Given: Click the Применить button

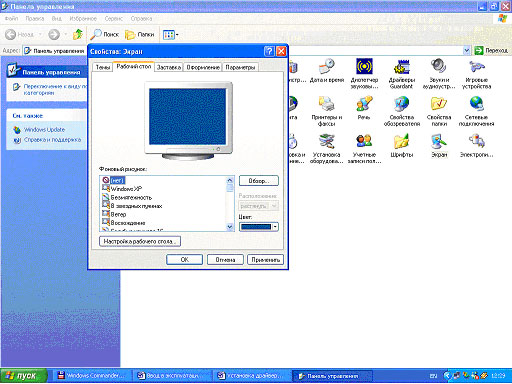Looking at the screenshot, I should (x=265, y=259).
